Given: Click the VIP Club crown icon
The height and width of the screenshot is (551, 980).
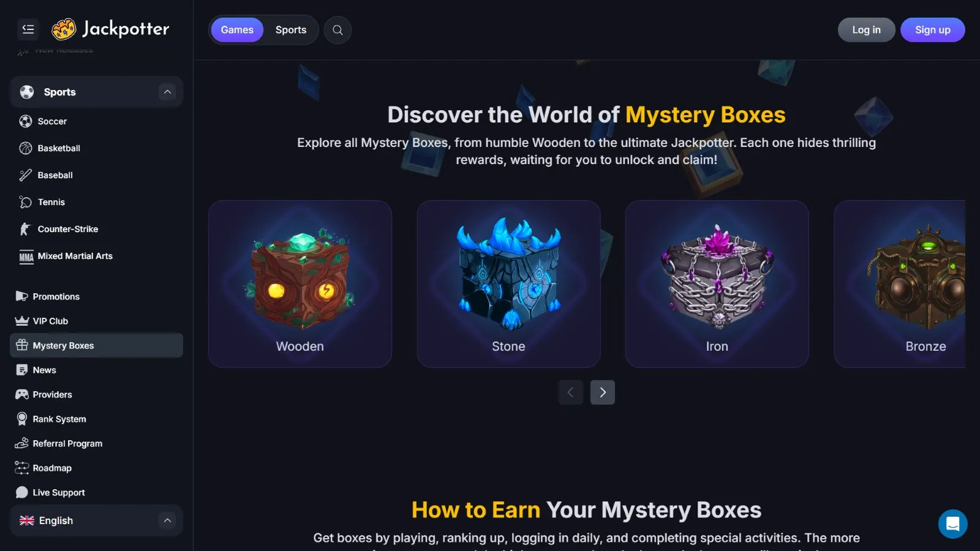Looking at the screenshot, I should (x=22, y=321).
